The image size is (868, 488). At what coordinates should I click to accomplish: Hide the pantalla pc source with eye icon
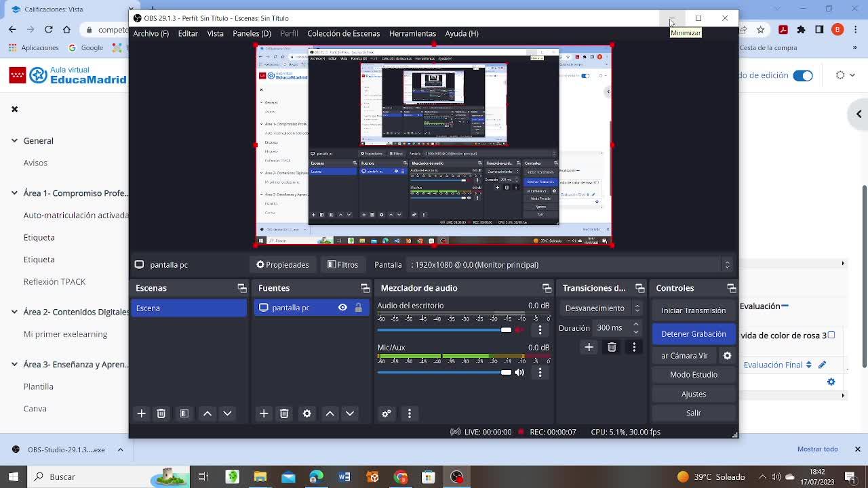(x=342, y=308)
